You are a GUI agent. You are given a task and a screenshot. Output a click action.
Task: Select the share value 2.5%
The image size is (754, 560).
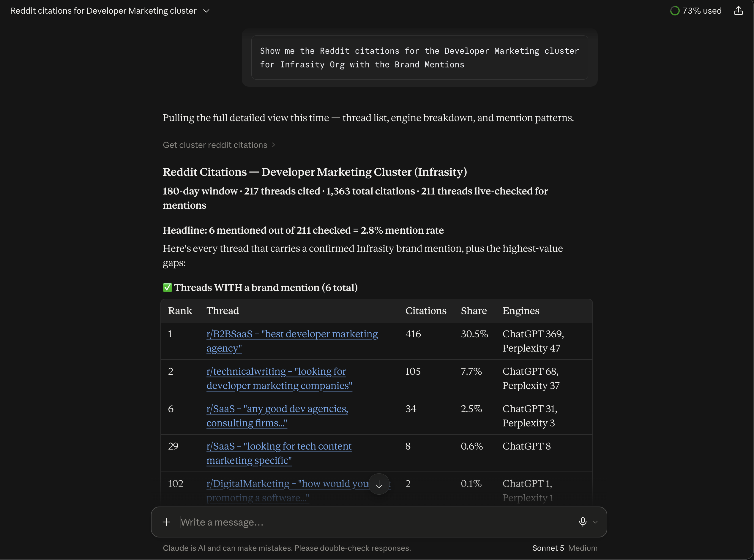point(471,409)
